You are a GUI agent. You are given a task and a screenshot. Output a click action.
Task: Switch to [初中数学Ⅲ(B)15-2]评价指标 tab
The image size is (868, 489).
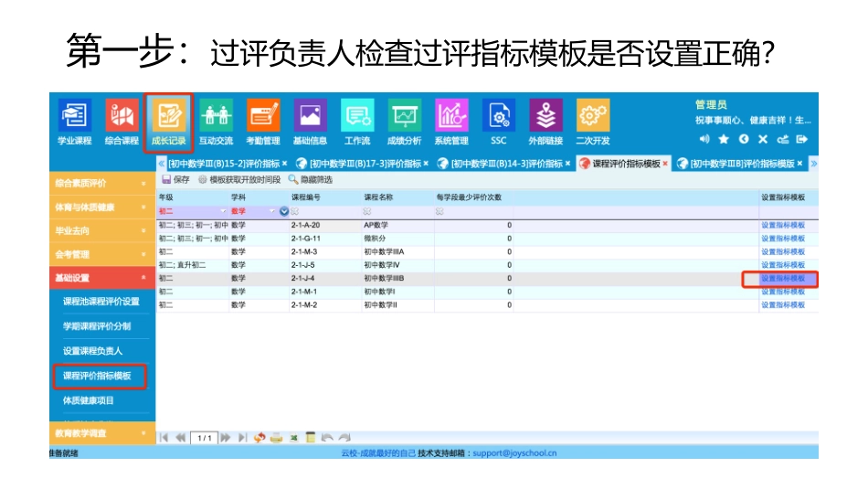(x=224, y=164)
